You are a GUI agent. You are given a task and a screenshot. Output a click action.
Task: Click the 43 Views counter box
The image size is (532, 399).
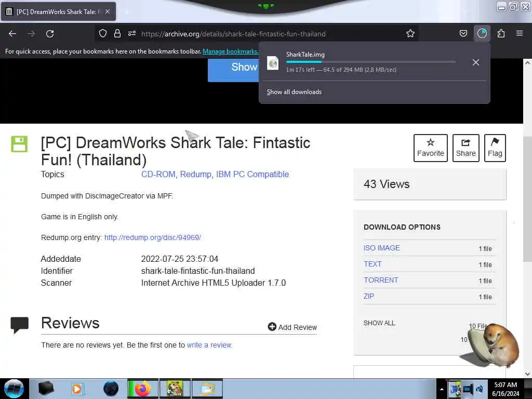point(430,184)
